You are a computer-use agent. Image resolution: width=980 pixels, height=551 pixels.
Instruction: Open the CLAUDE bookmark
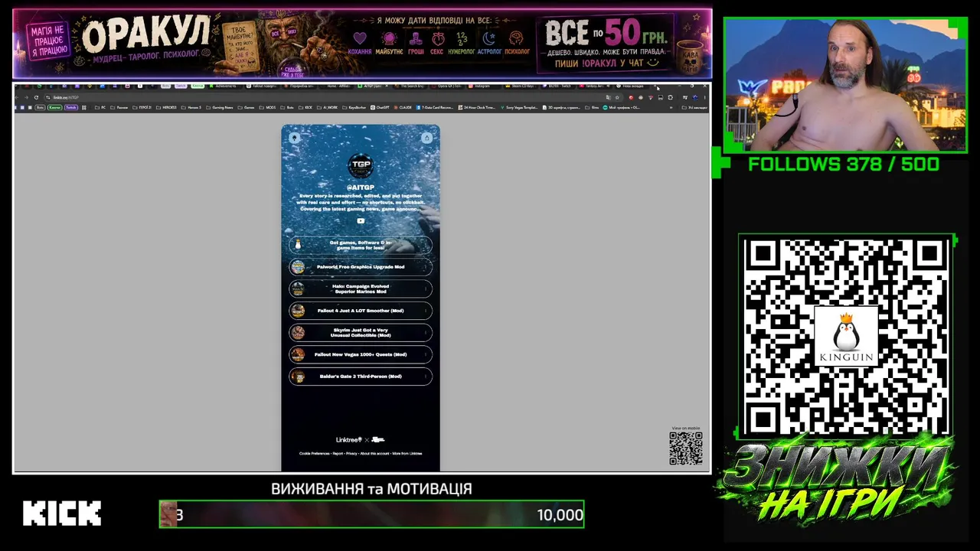[403, 108]
